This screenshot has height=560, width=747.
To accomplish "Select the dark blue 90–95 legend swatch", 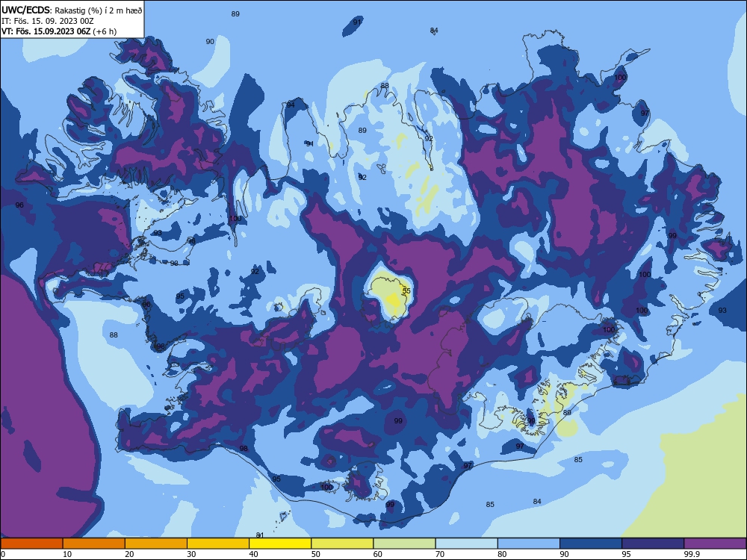I will (591, 544).
